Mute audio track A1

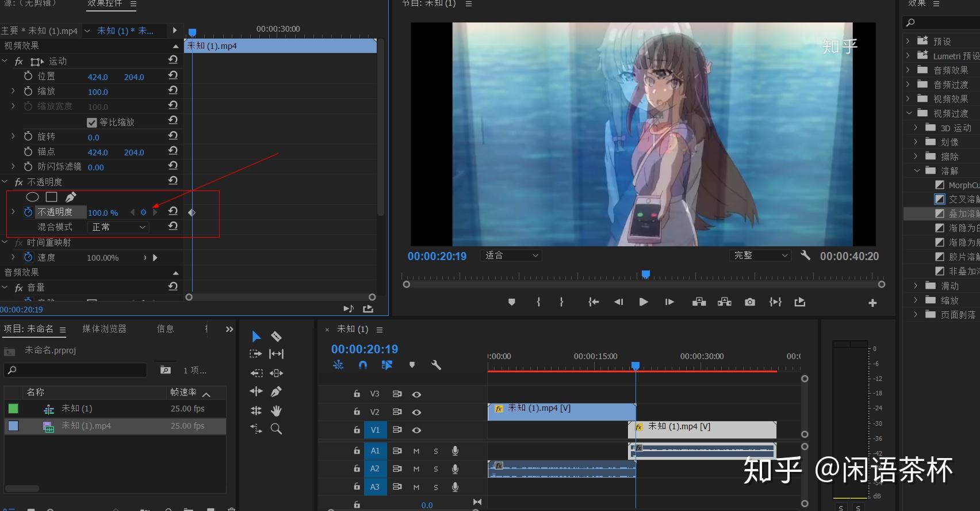point(416,451)
